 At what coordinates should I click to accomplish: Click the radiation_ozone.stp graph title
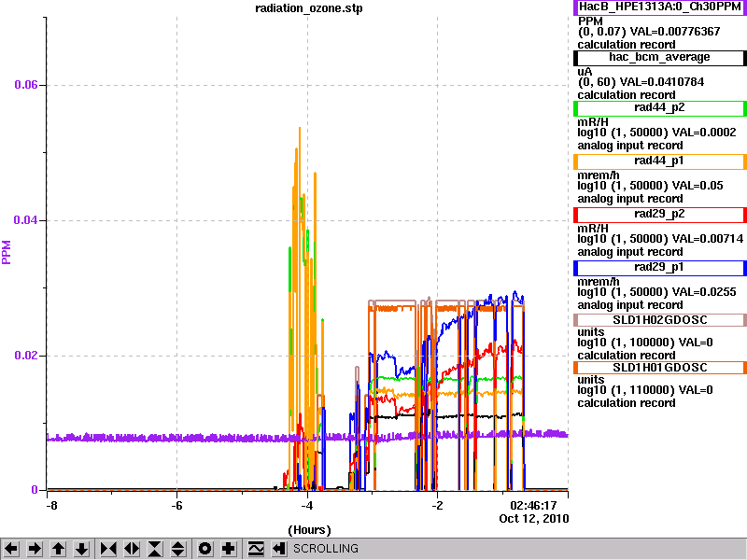(x=309, y=8)
